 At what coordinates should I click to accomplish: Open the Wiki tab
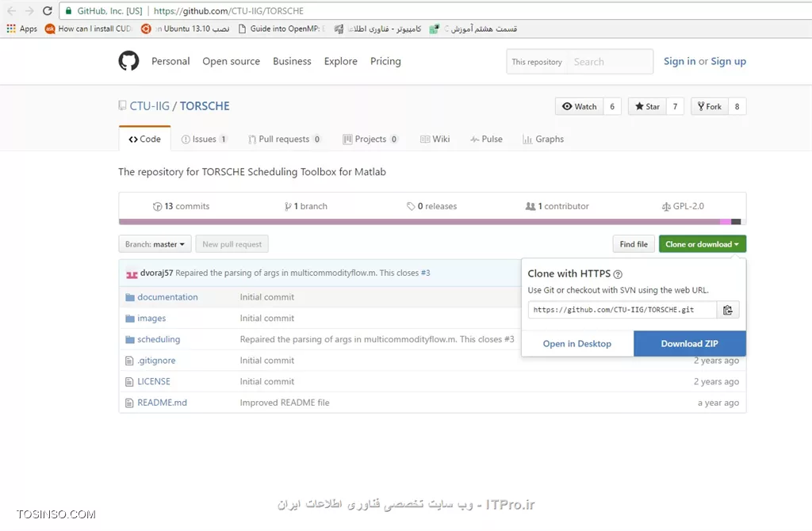tap(435, 139)
